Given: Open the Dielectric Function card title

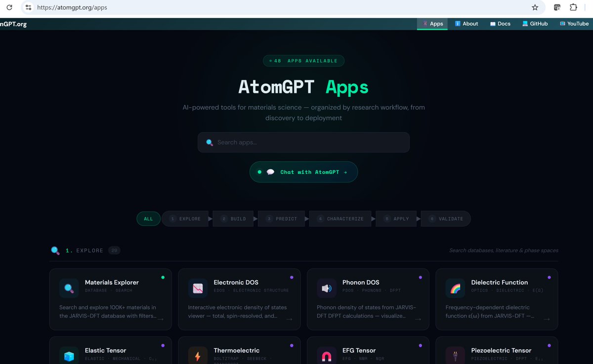Looking at the screenshot, I should pos(500,283).
